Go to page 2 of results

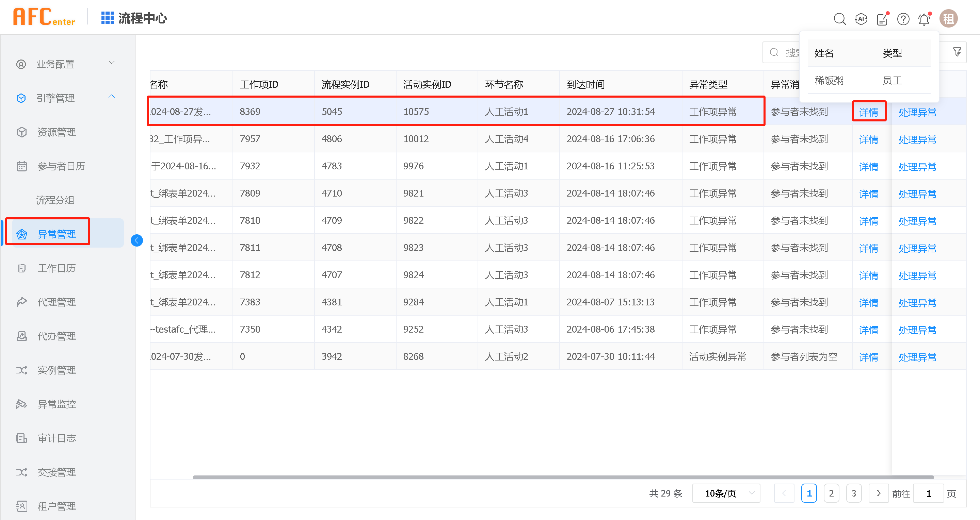pyautogui.click(x=831, y=493)
